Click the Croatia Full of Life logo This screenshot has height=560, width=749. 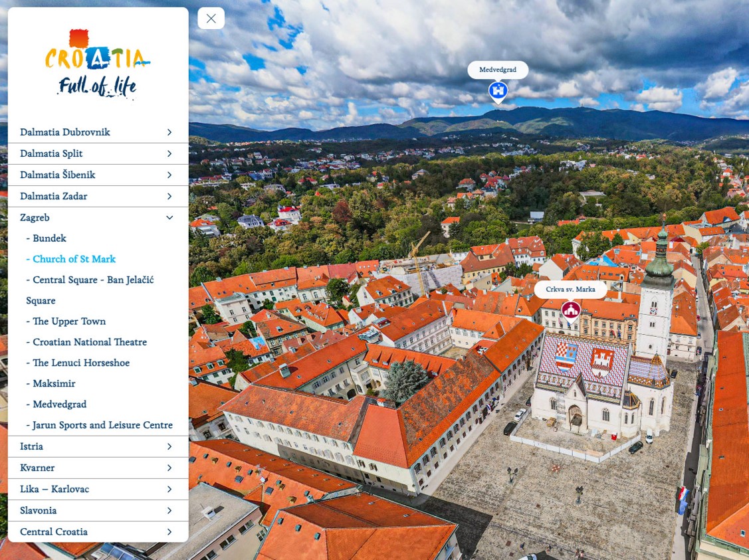click(x=98, y=64)
